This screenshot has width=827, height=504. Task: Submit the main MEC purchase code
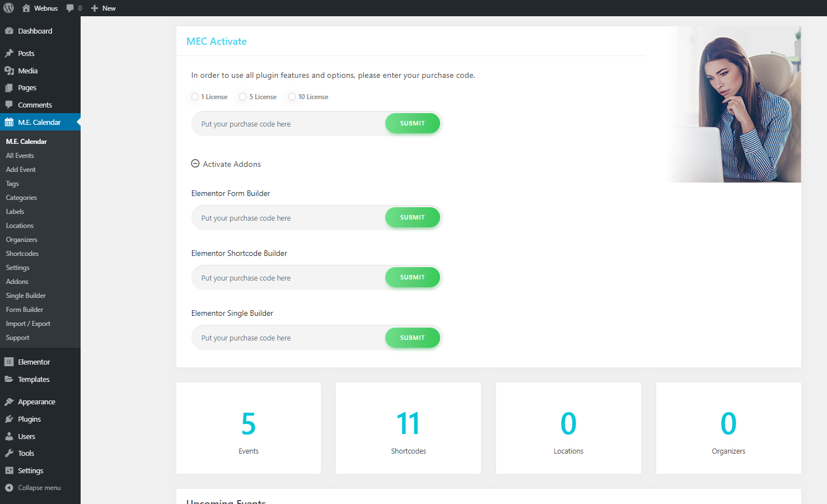tap(413, 123)
